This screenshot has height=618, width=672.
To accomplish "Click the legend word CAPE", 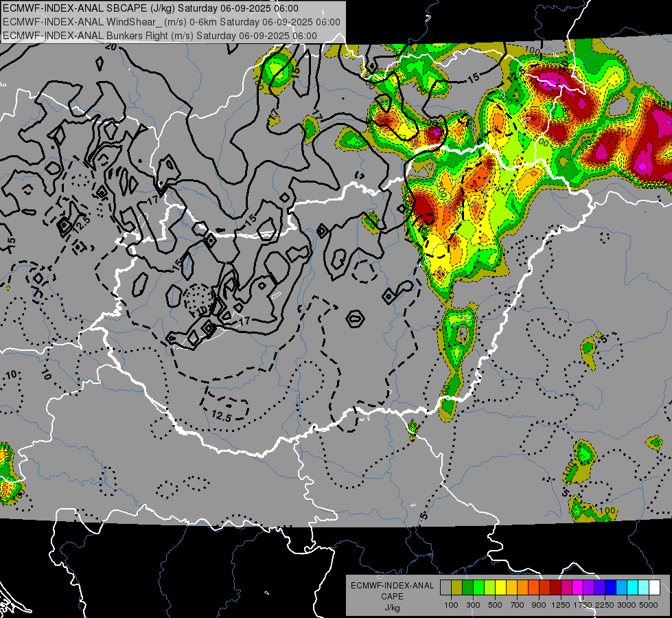I will [x=392, y=596].
